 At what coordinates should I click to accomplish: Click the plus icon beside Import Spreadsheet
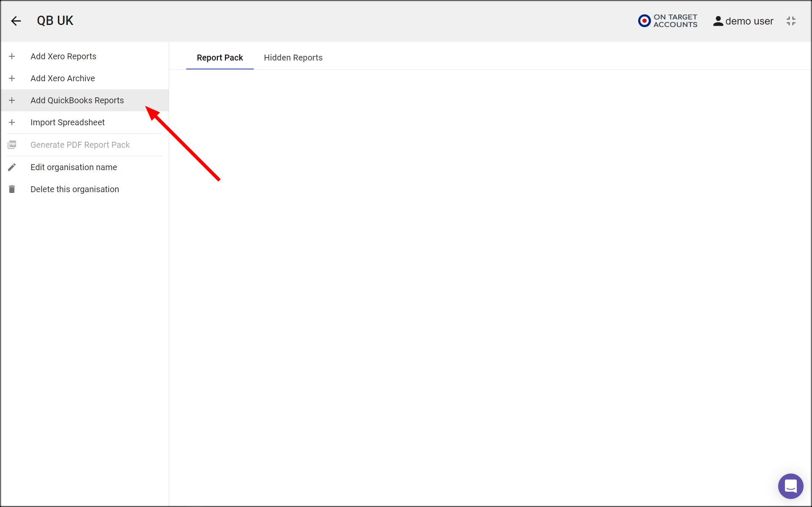pyautogui.click(x=12, y=122)
